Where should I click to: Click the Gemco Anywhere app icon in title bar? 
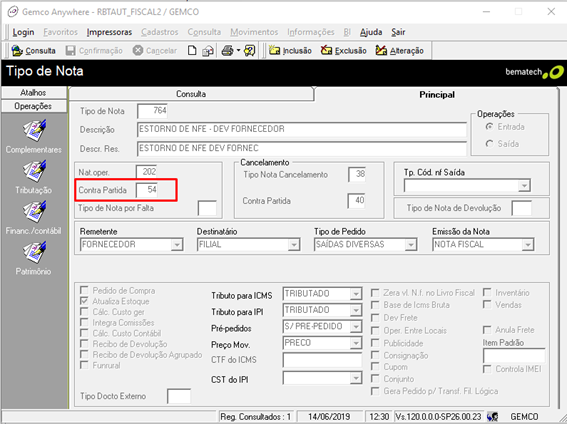click(x=12, y=12)
